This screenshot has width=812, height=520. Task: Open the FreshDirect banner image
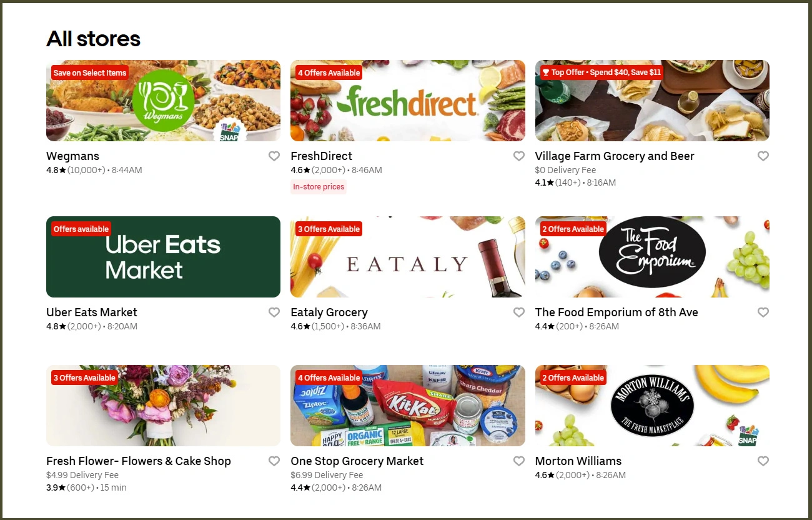coord(408,101)
